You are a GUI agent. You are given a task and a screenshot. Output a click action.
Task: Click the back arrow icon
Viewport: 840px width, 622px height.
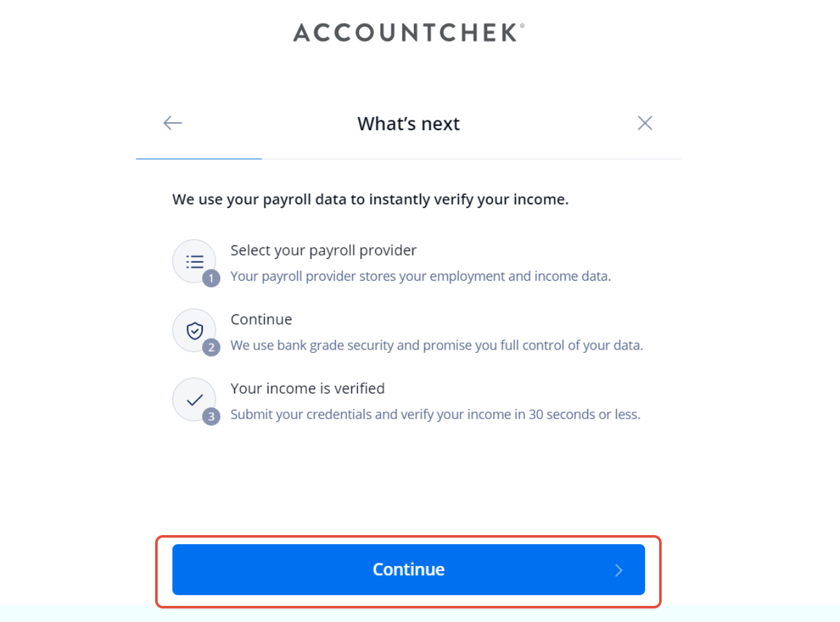pos(172,122)
